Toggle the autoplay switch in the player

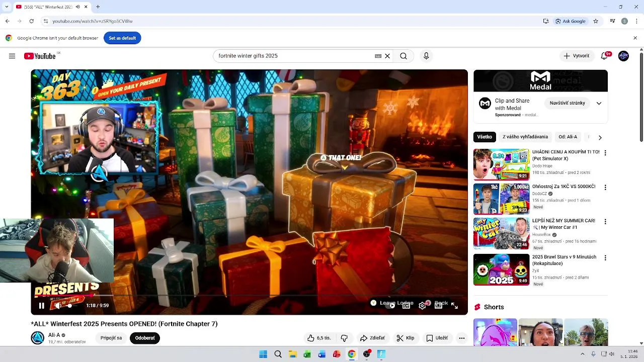(391, 305)
